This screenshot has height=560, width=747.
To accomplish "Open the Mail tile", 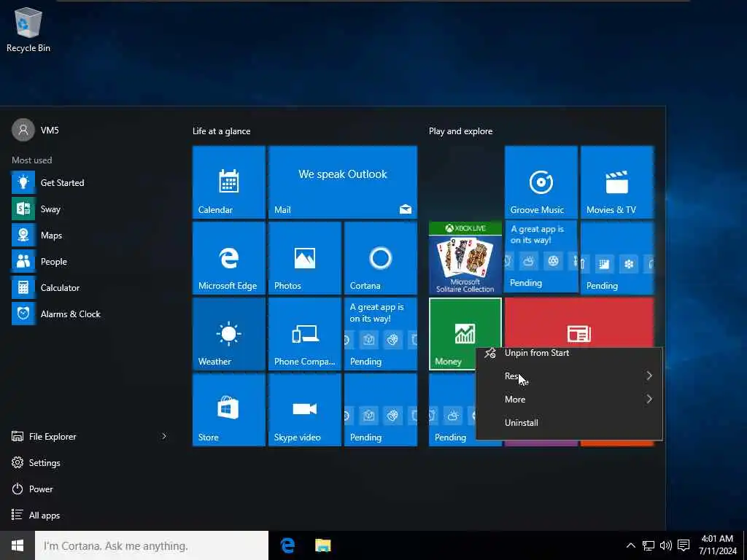I will click(343, 182).
